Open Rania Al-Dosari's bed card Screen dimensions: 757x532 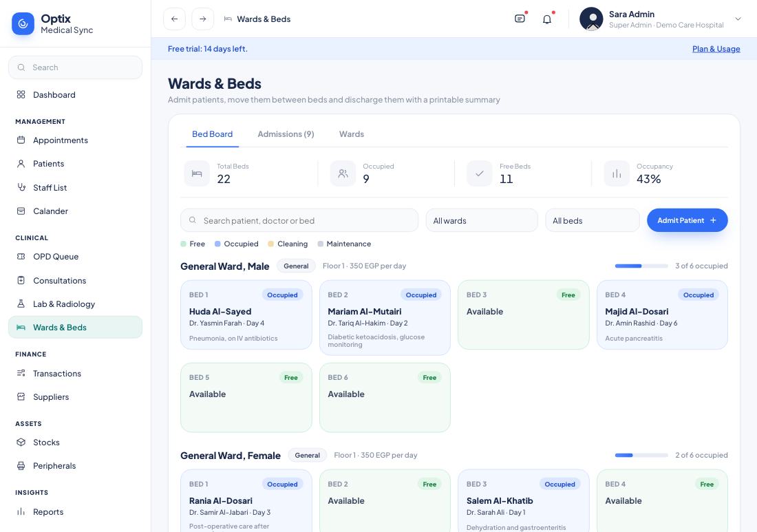point(246,501)
